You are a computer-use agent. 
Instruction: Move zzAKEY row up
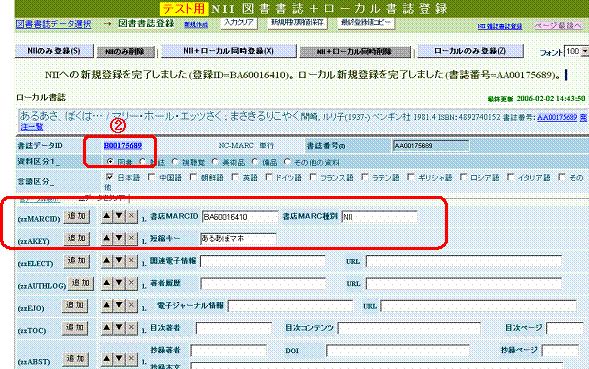click(107, 238)
